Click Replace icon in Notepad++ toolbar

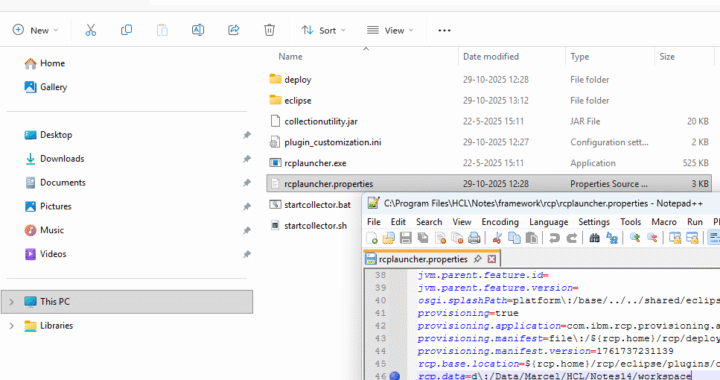tap(612, 238)
